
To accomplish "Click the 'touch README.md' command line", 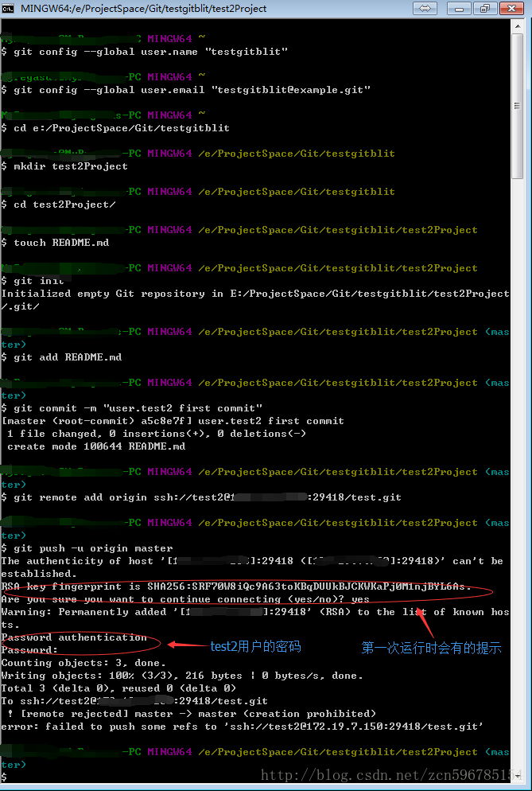I will [55, 243].
